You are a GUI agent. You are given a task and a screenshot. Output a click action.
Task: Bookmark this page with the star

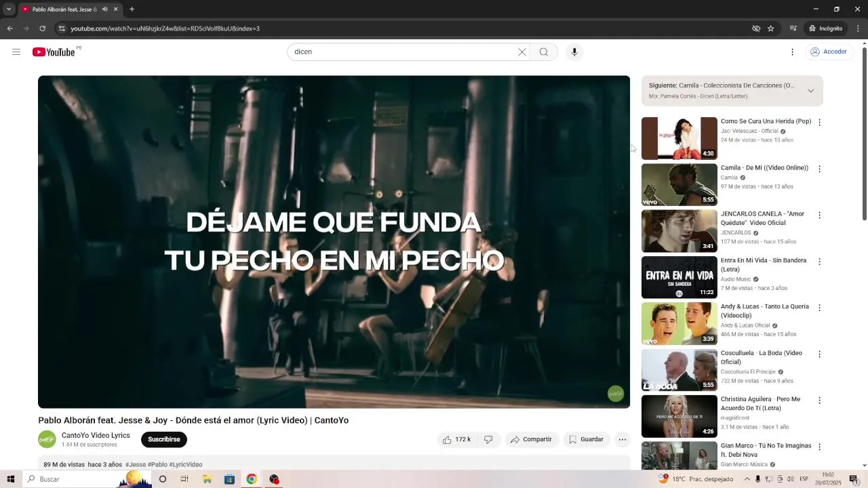coord(771,28)
